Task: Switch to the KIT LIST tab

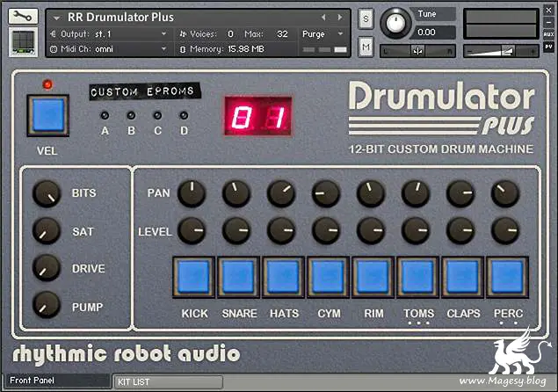Action: coord(168,382)
